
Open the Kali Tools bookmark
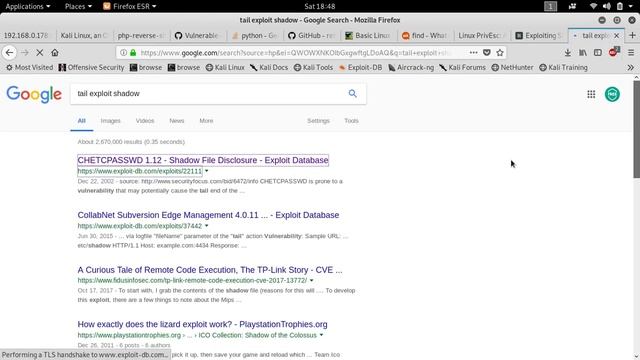pyautogui.click(x=313, y=68)
